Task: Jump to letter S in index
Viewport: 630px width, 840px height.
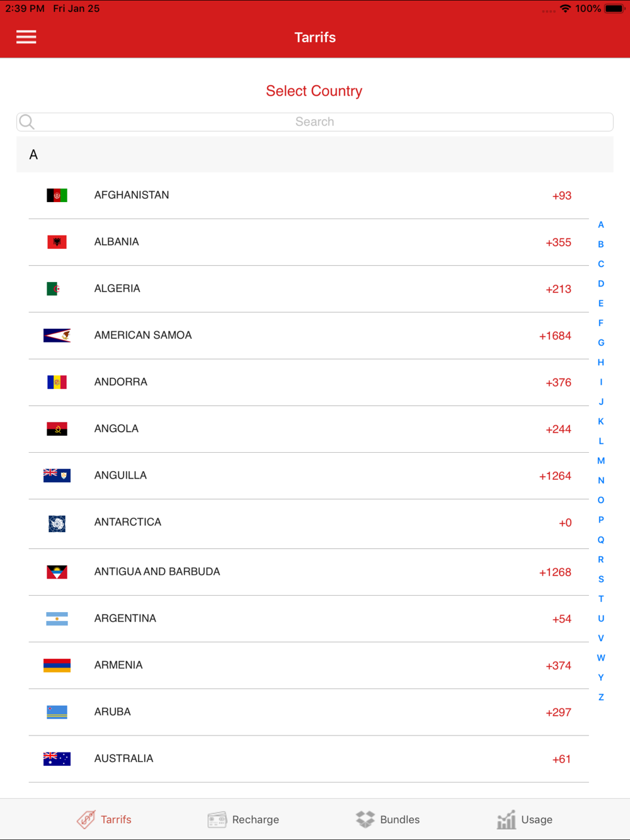Action: (601, 579)
